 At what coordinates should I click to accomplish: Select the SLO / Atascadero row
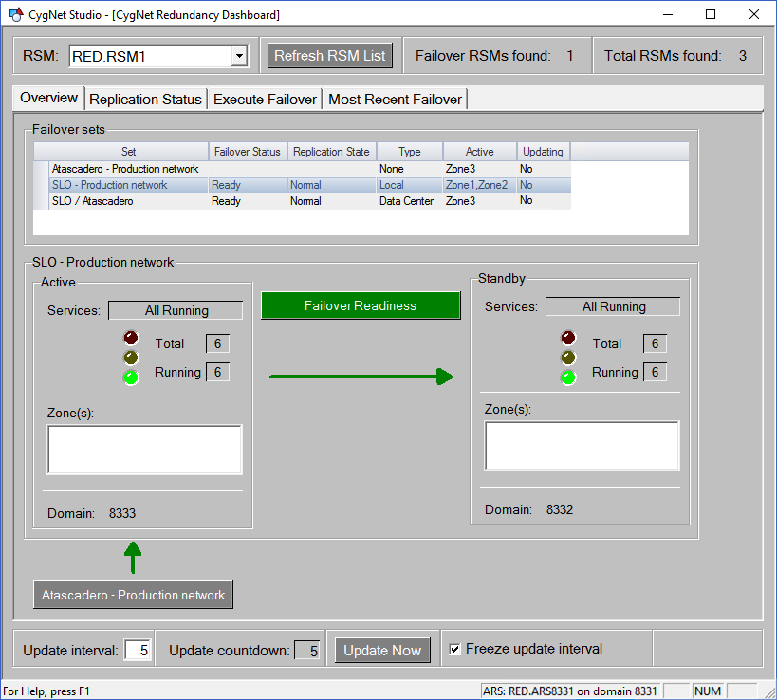(303, 201)
